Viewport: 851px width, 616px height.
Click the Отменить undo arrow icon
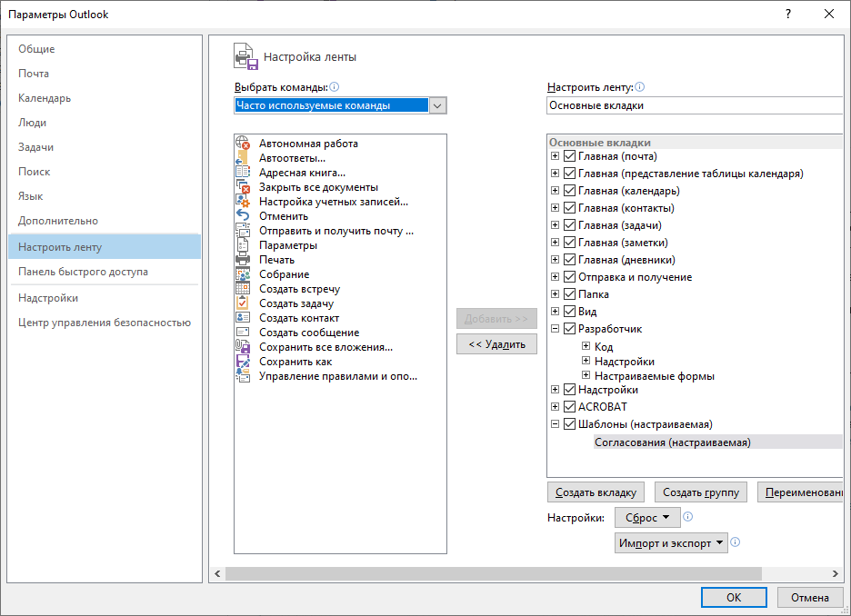(x=243, y=216)
